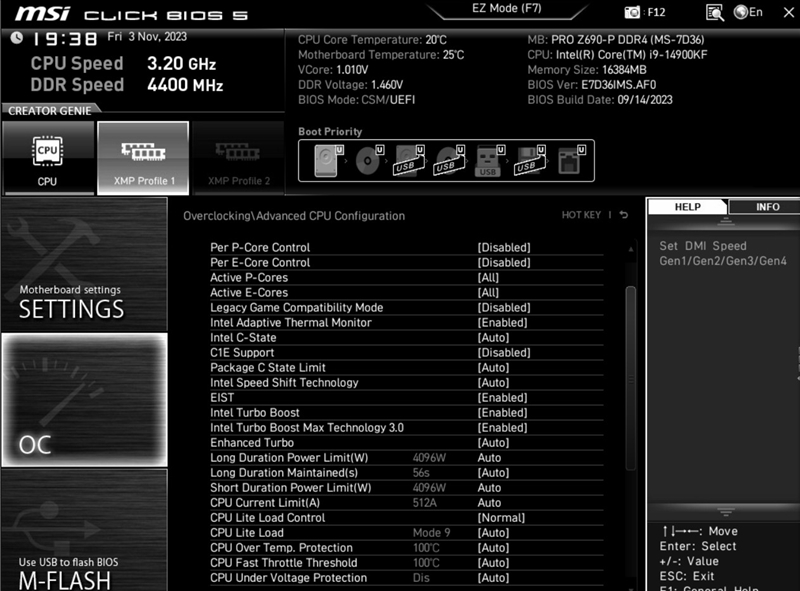Select the USB CD/DVD boot device icon

coord(449,161)
